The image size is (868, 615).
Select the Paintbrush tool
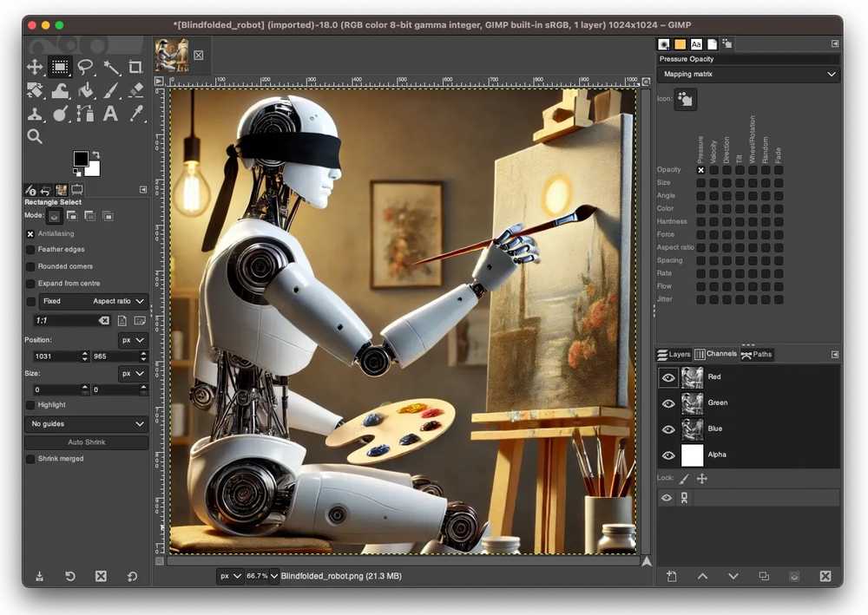111,90
